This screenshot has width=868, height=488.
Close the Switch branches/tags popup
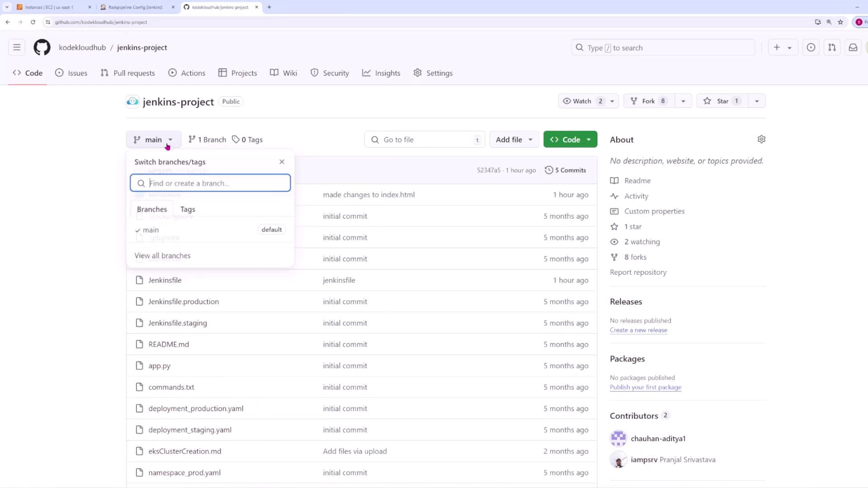(282, 162)
